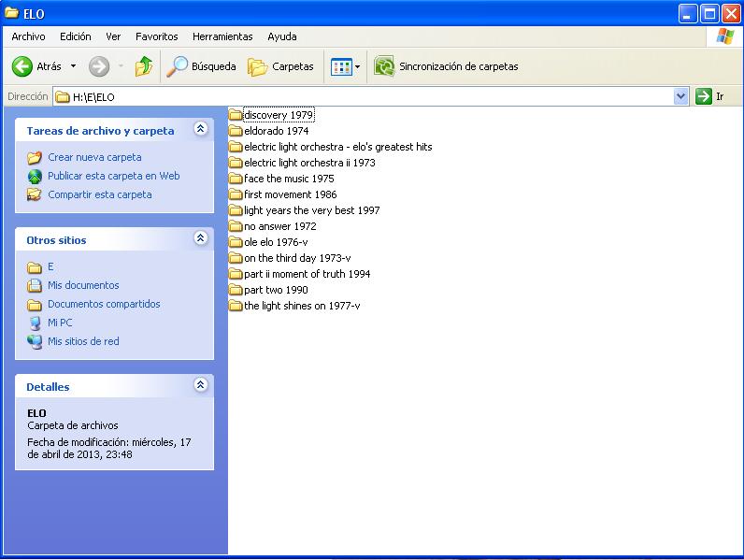Select the discovery 1979 folder icon

tap(236, 114)
